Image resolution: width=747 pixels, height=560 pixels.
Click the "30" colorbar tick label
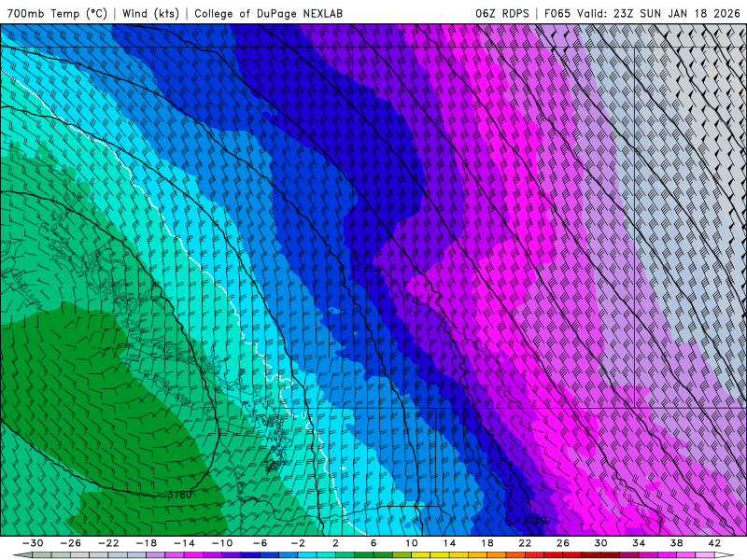[600, 543]
